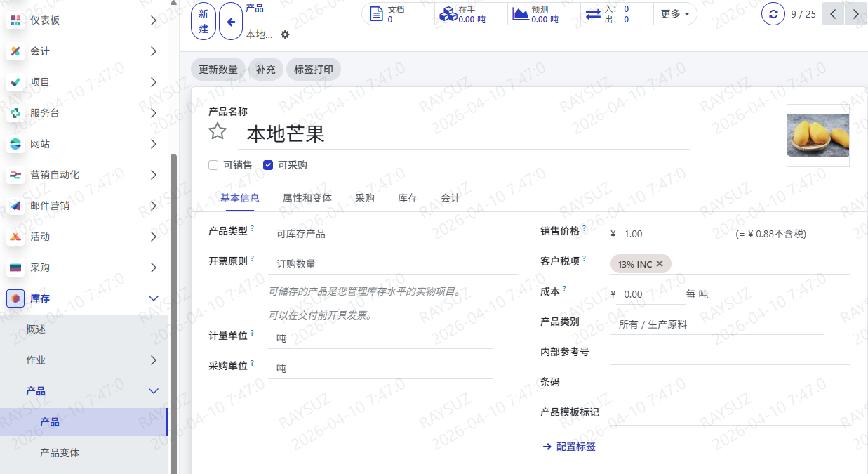The height and width of the screenshot is (474, 868).
Task: Click the 产品类别 field 所有 / 生产原料
Action: 717,324
